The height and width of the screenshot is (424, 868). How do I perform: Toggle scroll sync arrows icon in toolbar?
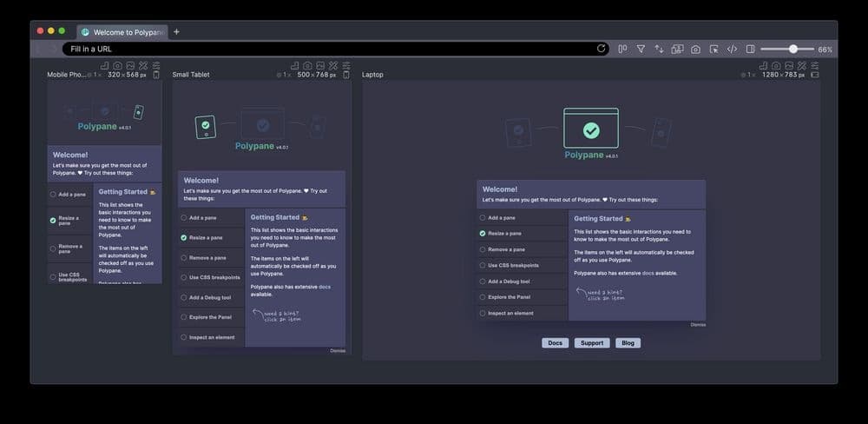[659, 50]
